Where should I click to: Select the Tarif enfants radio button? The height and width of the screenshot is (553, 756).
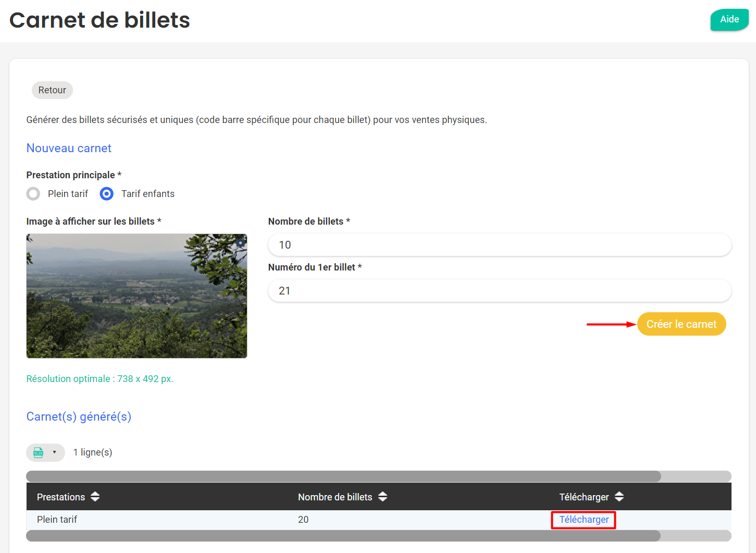(x=107, y=194)
